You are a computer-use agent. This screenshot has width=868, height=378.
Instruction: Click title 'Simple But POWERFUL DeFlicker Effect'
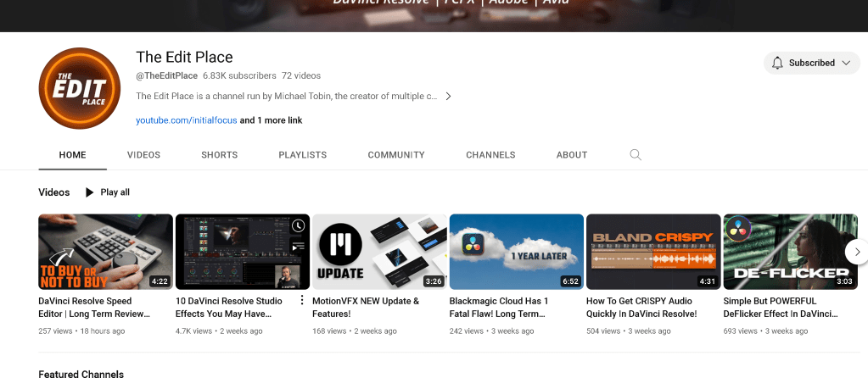pos(781,308)
